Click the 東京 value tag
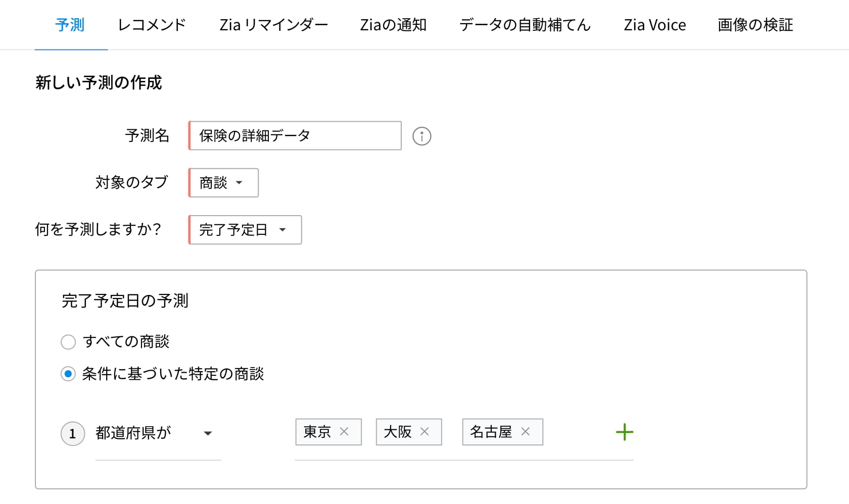Image resolution: width=849 pixels, height=504 pixels. pos(317,432)
